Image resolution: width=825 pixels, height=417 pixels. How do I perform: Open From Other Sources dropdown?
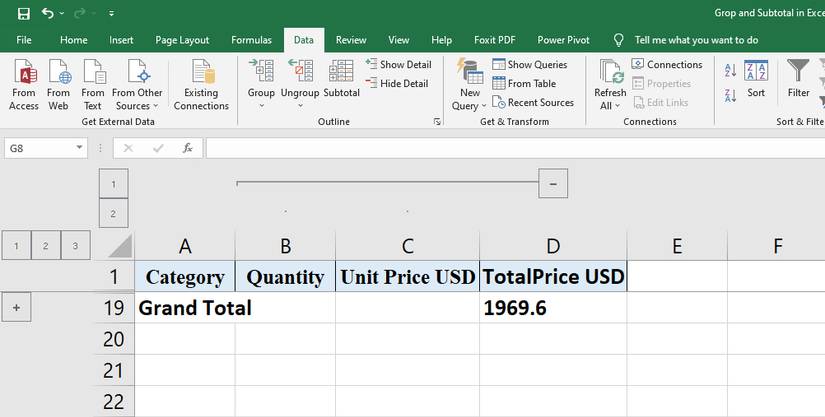(x=137, y=85)
